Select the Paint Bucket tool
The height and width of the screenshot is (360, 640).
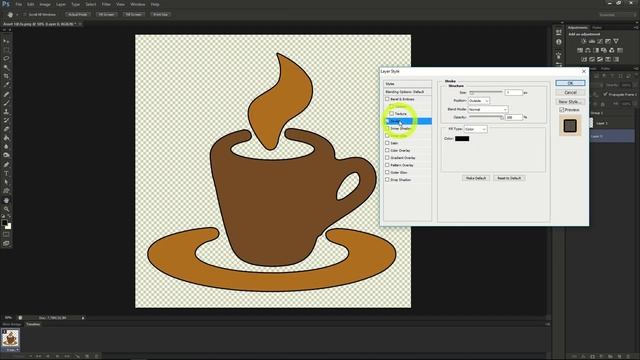pyautogui.click(x=6, y=138)
